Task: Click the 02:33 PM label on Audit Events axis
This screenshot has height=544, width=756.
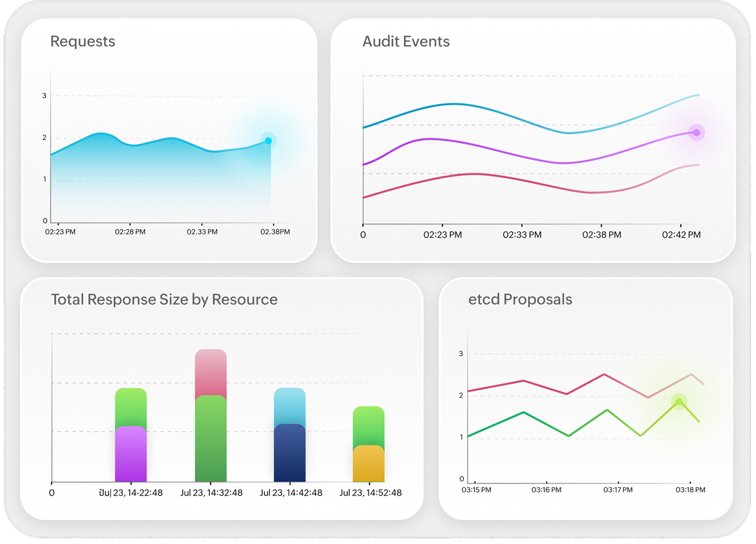Action: pyautogui.click(x=522, y=234)
